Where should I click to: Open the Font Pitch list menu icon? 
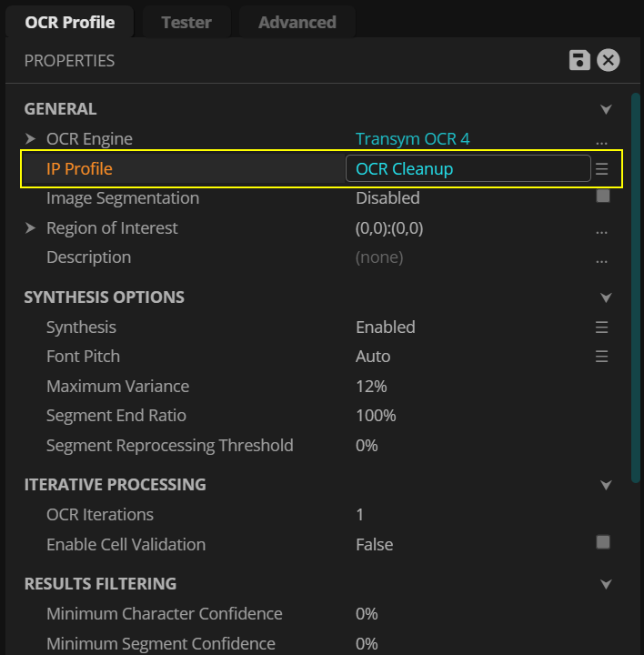(x=601, y=357)
